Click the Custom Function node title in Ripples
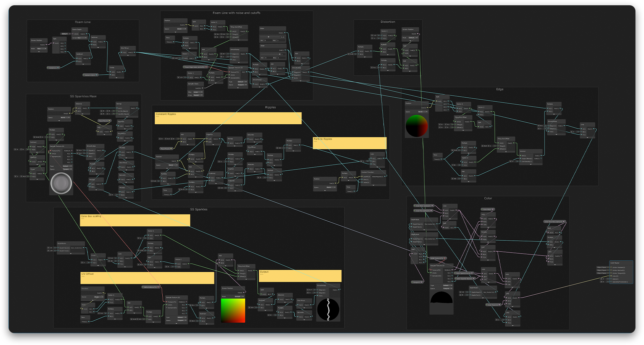Viewport: 644px width, 345px height. pyautogui.click(x=368, y=172)
